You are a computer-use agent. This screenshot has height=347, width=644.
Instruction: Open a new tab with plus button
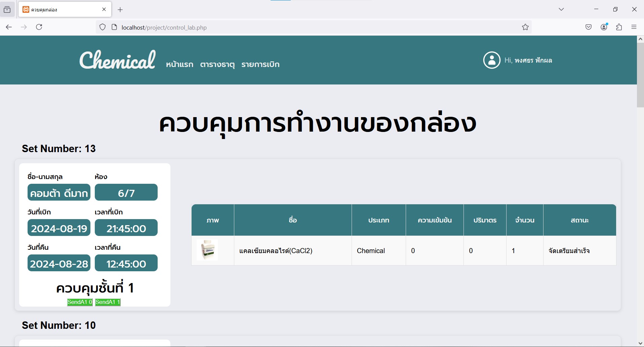click(x=120, y=10)
